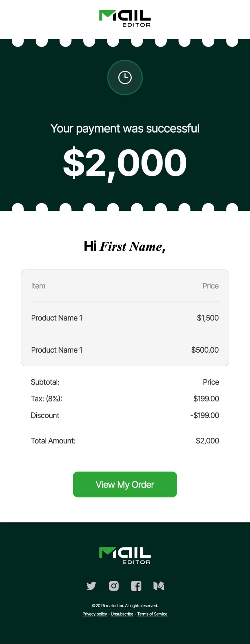Open the Facebook icon in the footer
This screenshot has height=644, width=250.
[x=136, y=586]
